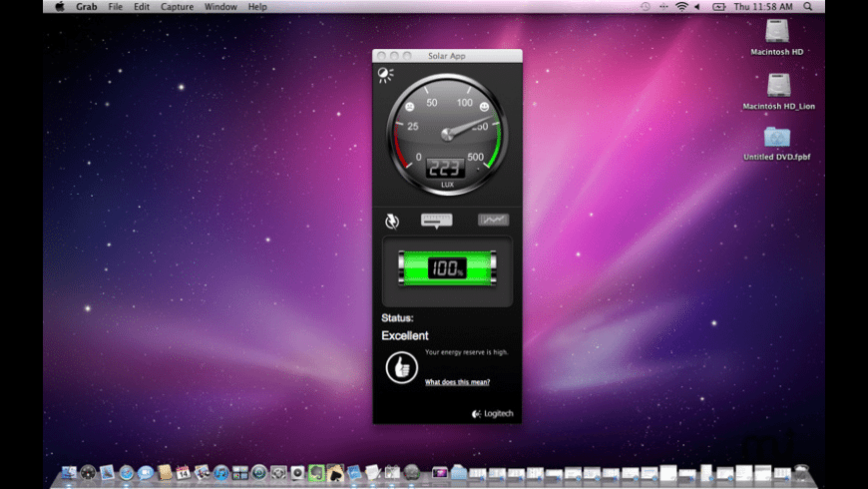Viewport: 868px width, 489px height.
Task: Open the Edit menu
Action: point(141,7)
